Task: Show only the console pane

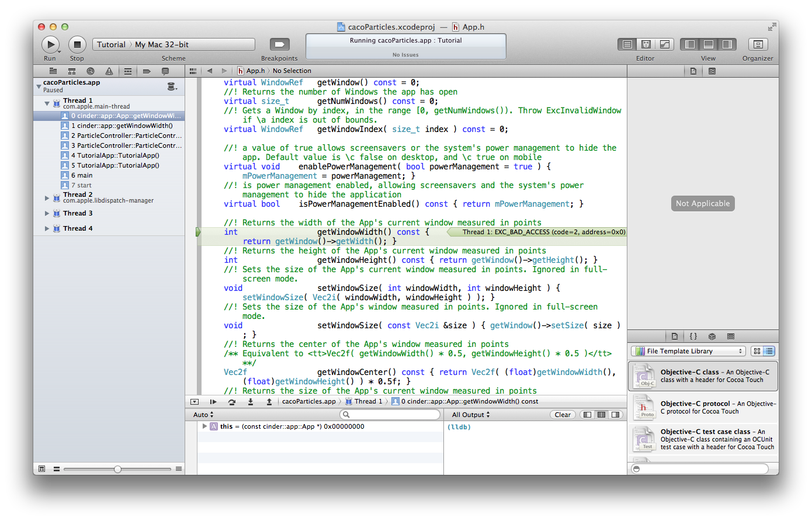Action: 615,415
